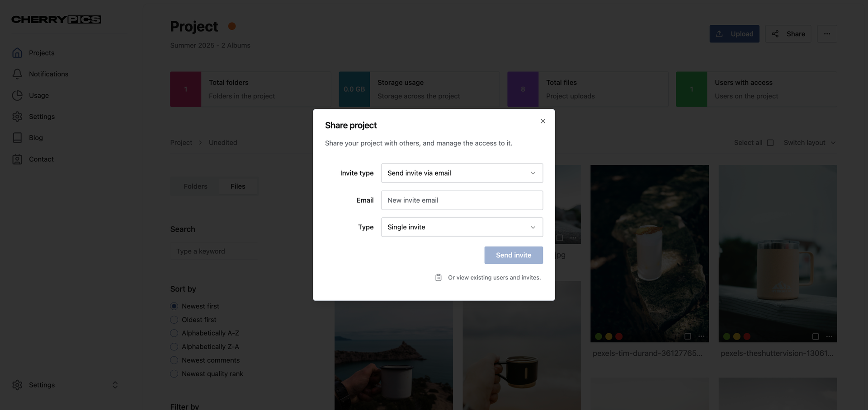This screenshot has height=410, width=868.
Task: Click the share icon in the header
Action: (775, 34)
